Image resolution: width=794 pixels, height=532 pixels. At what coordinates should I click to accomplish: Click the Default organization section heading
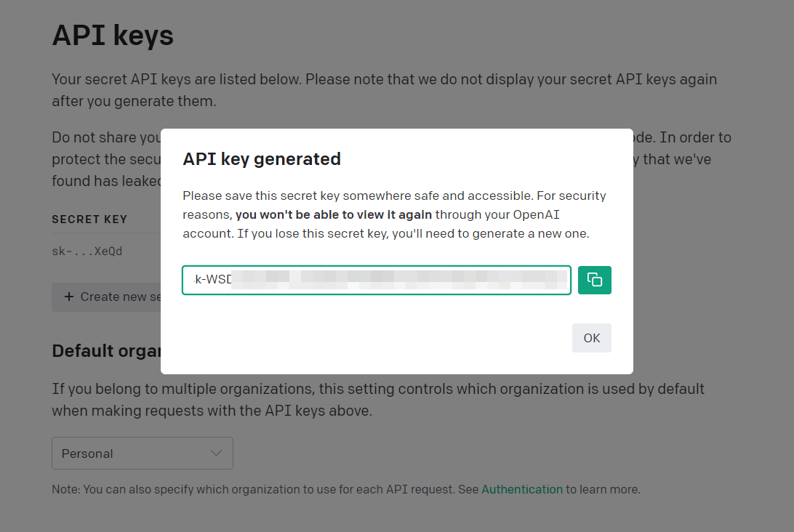tap(106, 350)
